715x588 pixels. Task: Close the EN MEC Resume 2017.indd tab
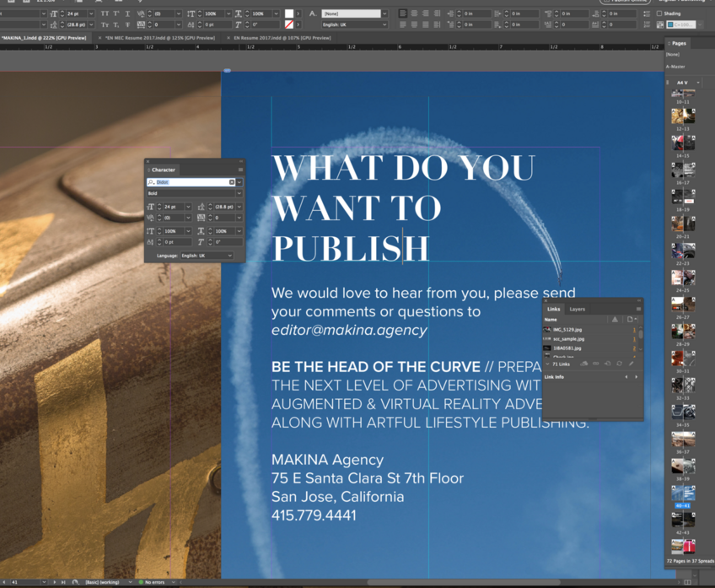pyautogui.click(x=99, y=38)
